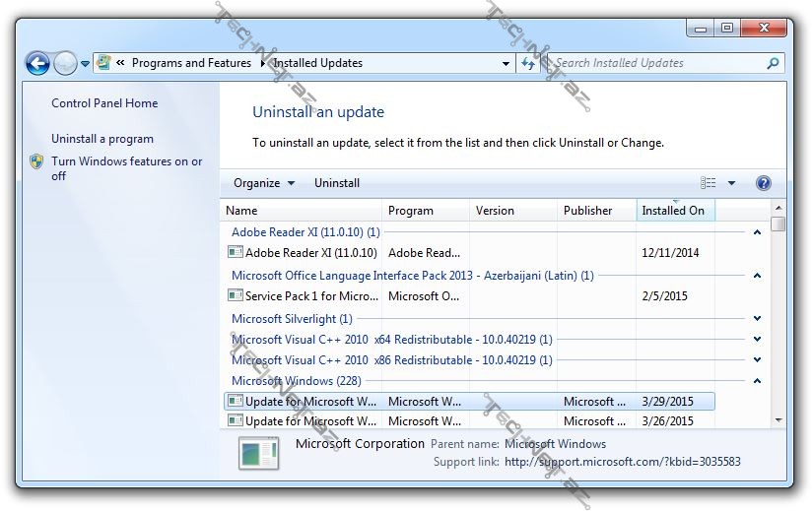This screenshot has width=812, height=511.
Task: Collapse the Office Language Interface Pack group
Action: click(x=757, y=276)
